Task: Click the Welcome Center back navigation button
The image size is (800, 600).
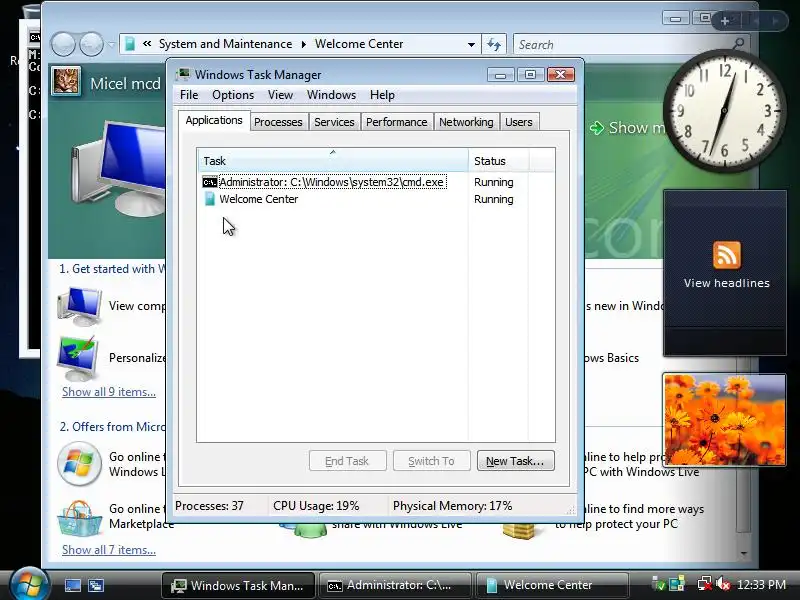Action: 63,44
